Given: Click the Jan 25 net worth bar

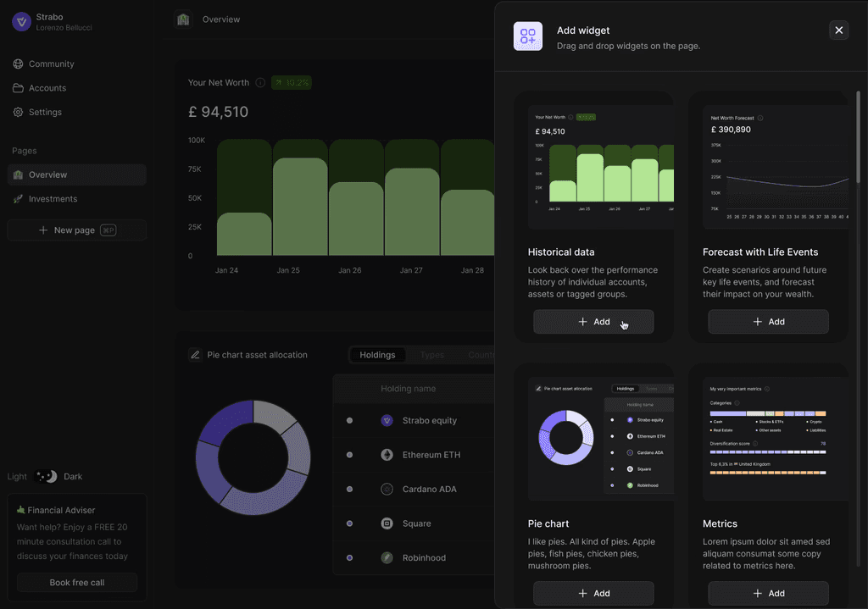Looking at the screenshot, I should tap(300, 207).
